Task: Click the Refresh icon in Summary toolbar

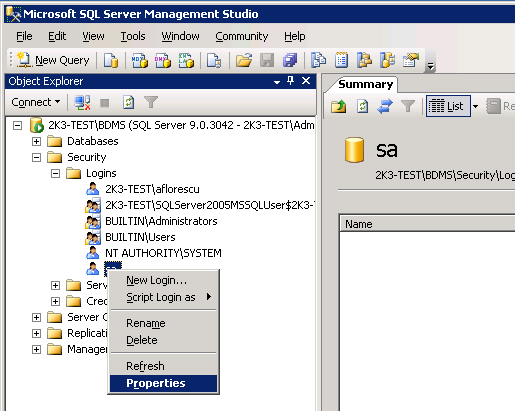Action: pyautogui.click(x=362, y=107)
